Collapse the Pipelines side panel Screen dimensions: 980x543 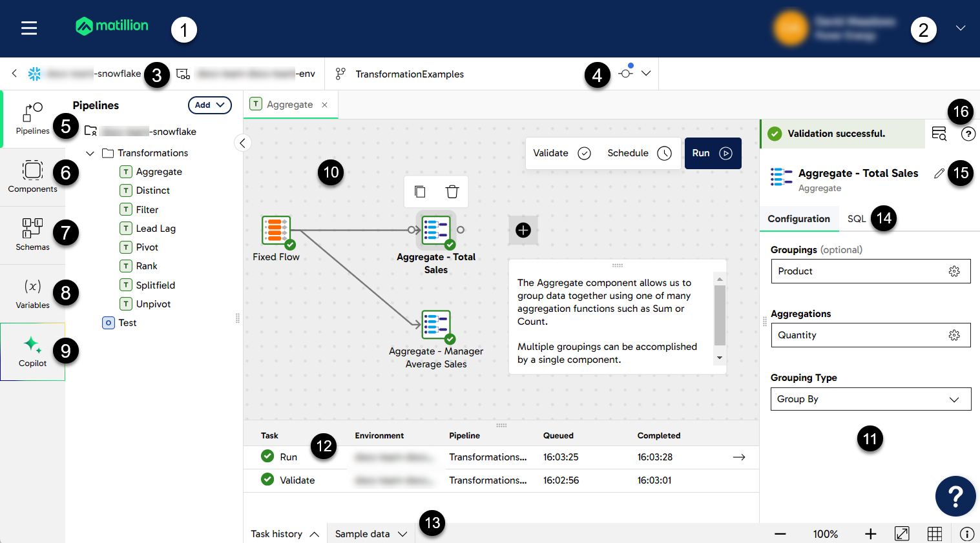point(242,143)
